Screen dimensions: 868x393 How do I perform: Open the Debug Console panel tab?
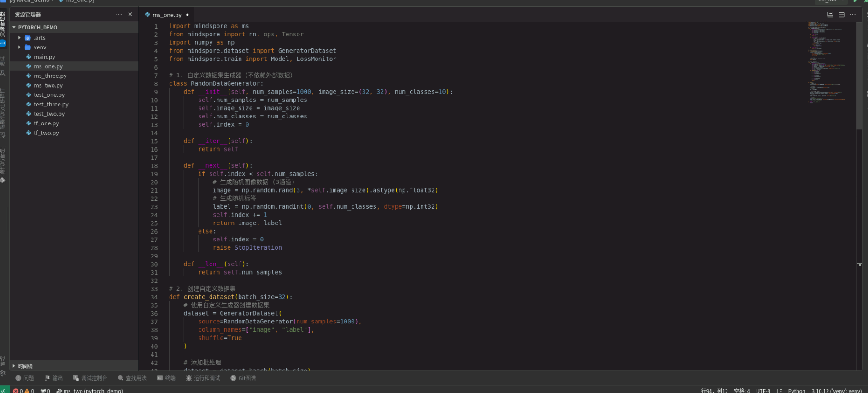90,378
